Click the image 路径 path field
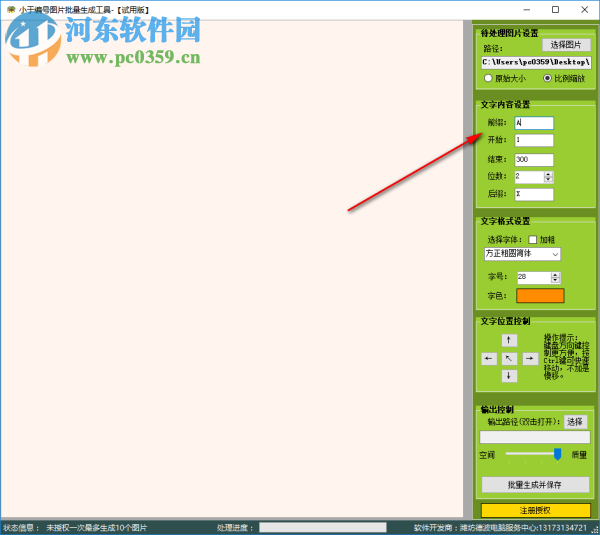 coord(536,62)
